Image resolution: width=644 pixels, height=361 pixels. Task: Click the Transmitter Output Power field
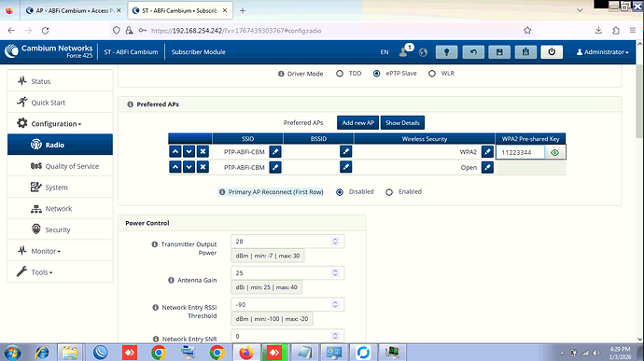coord(287,242)
